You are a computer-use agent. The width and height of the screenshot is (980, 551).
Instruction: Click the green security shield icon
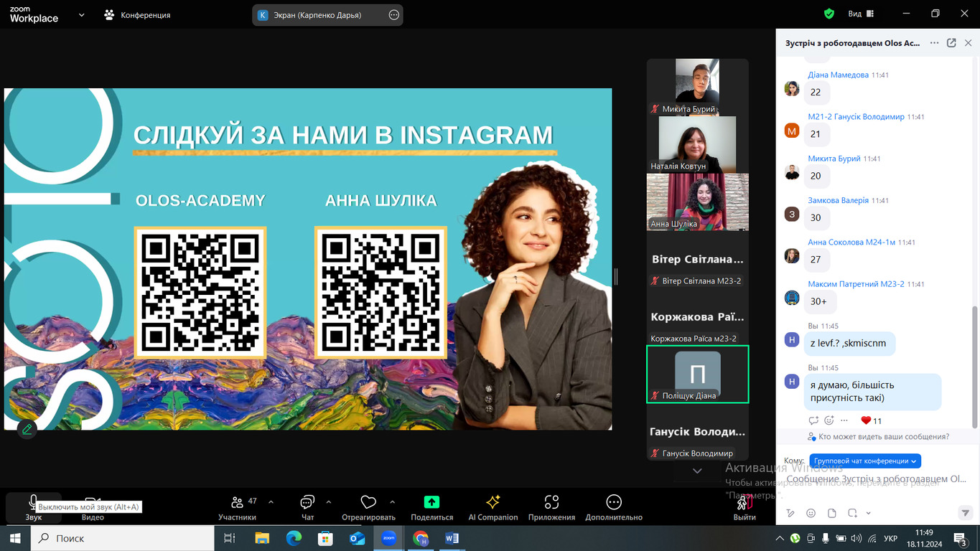(829, 14)
